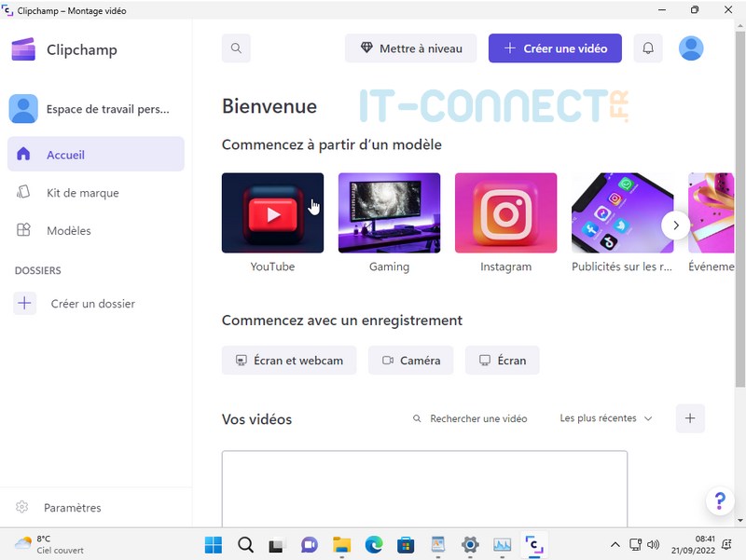
Task: Open the search magnifying glass in Clipchamp
Action: coord(236,48)
